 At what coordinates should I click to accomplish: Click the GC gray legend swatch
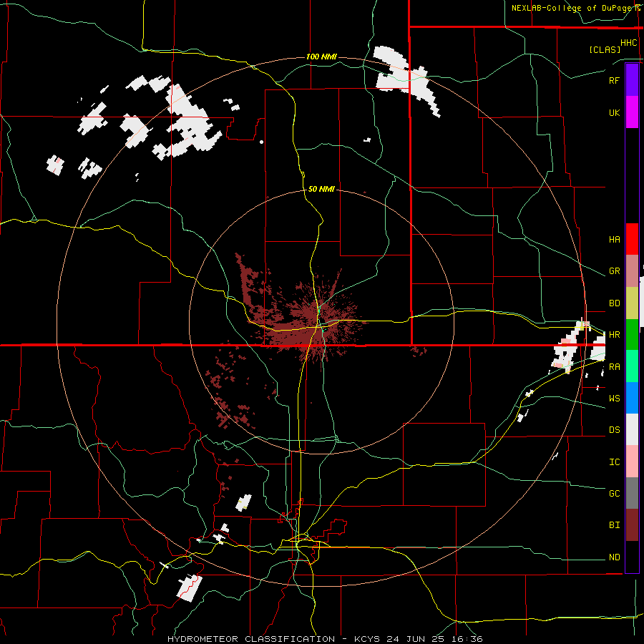click(x=632, y=493)
